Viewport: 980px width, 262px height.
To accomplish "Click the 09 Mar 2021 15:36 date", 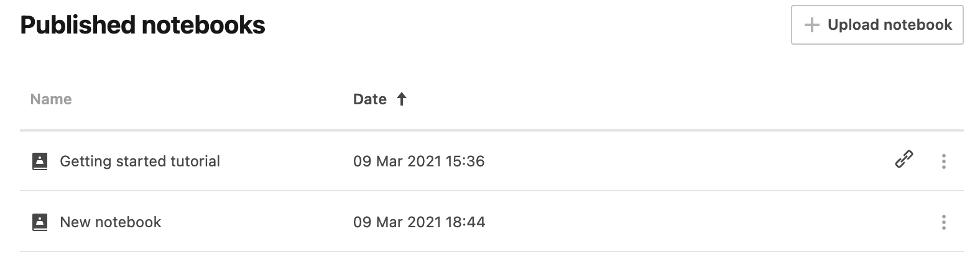I will tap(418, 161).
